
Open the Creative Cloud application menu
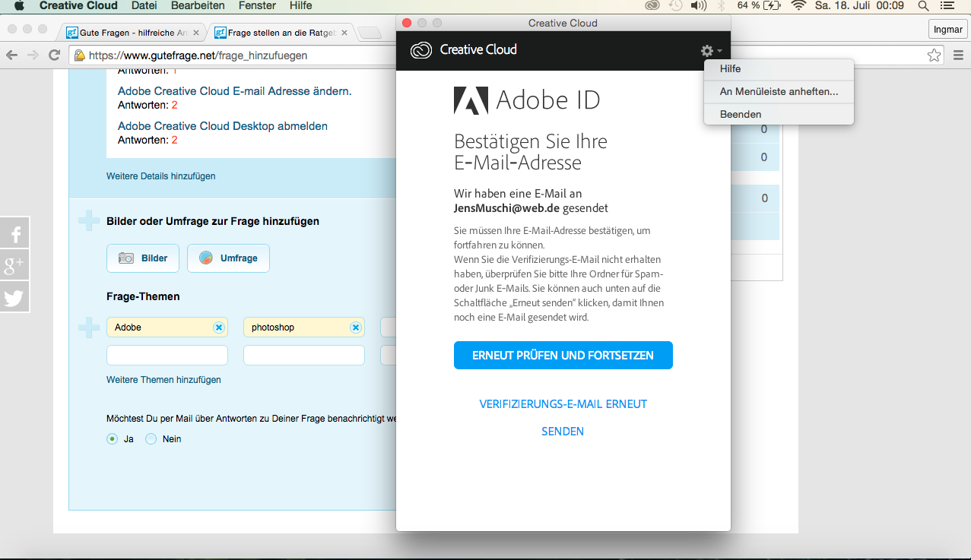click(78, 6)
